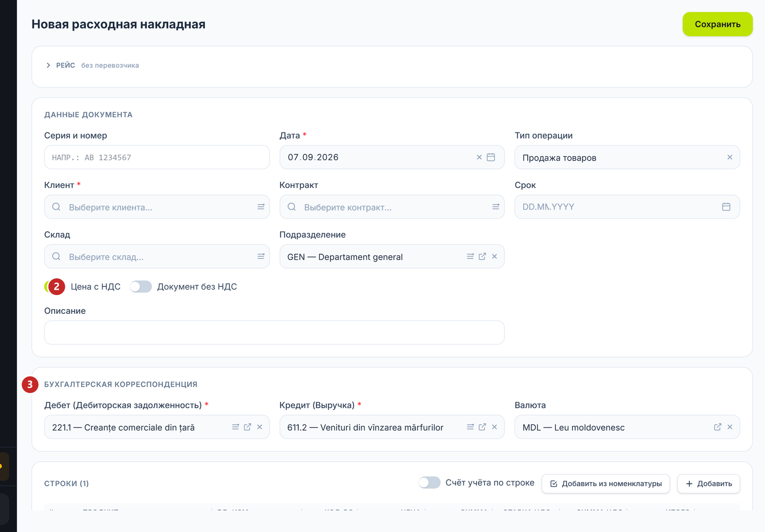Open the Выберите склад search field
The width and height of the screenshot is (765, 532).
(157, 256)
